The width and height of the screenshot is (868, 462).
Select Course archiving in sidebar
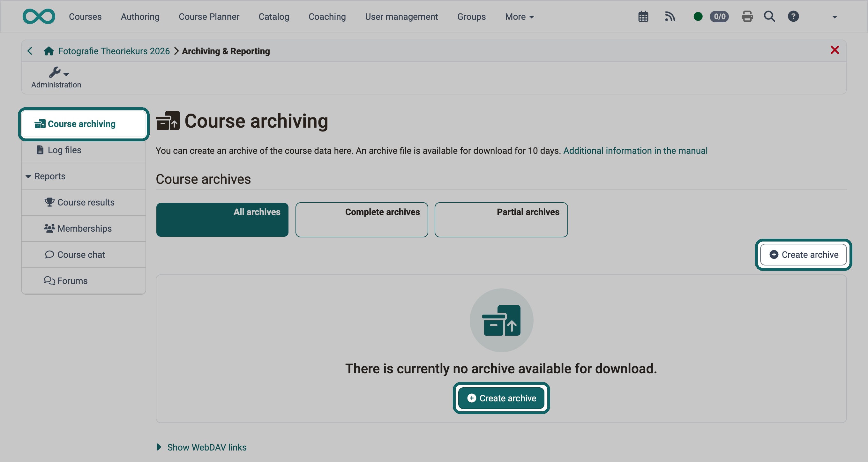pos(84,124)
